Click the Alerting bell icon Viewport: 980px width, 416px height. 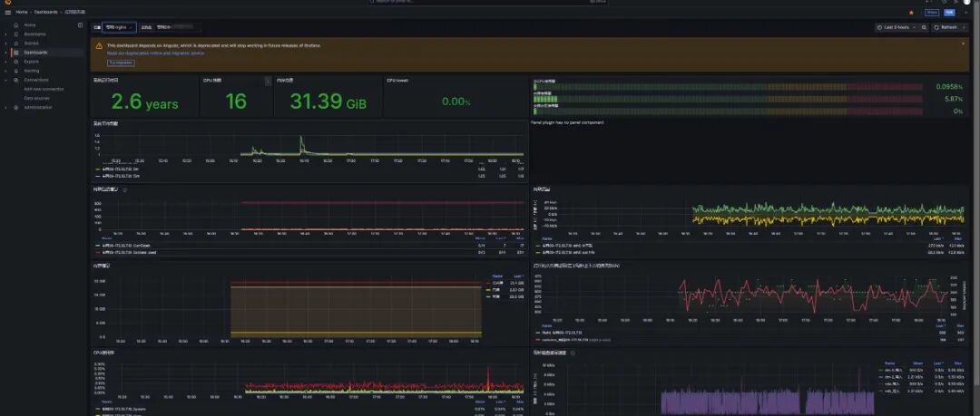(16, 71)
